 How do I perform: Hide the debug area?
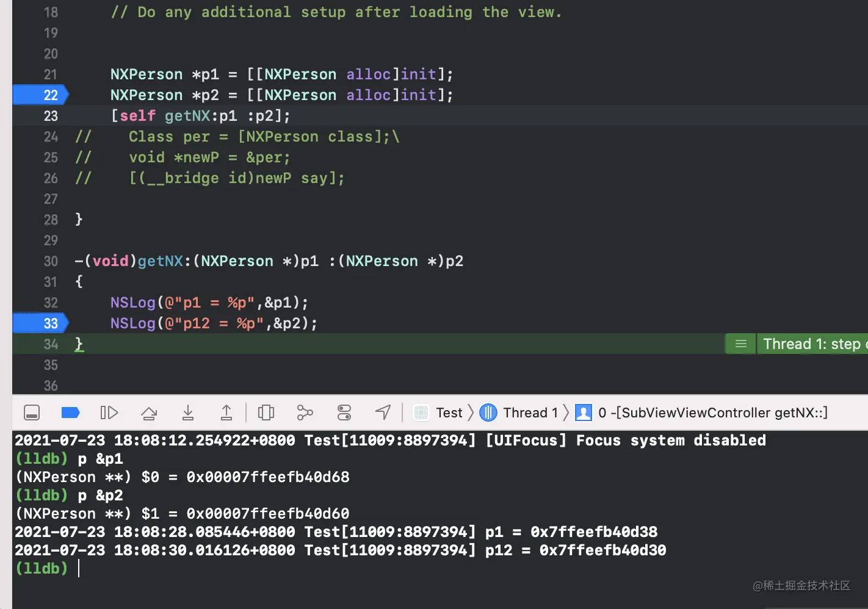32,413
